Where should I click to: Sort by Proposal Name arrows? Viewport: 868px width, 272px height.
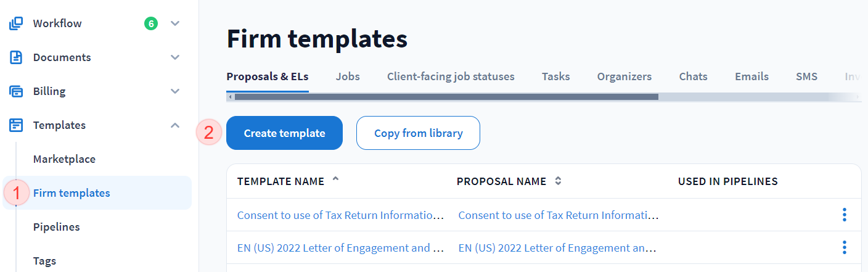[558, 181]
